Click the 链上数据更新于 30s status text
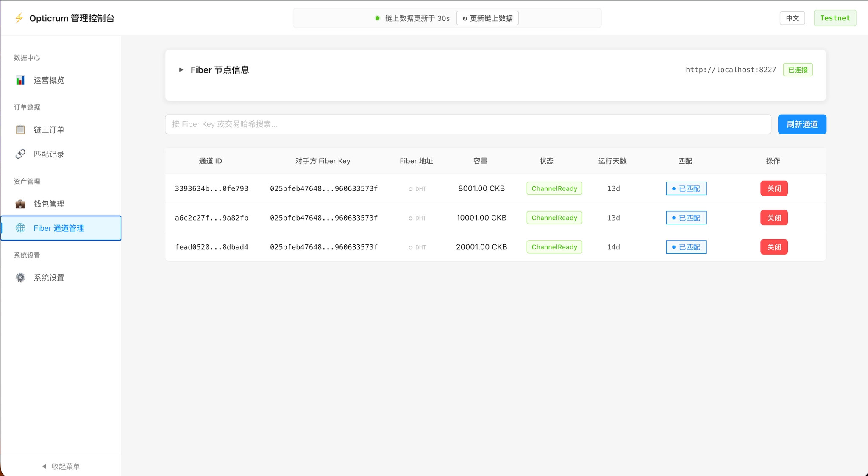 (x=417, y=18)
